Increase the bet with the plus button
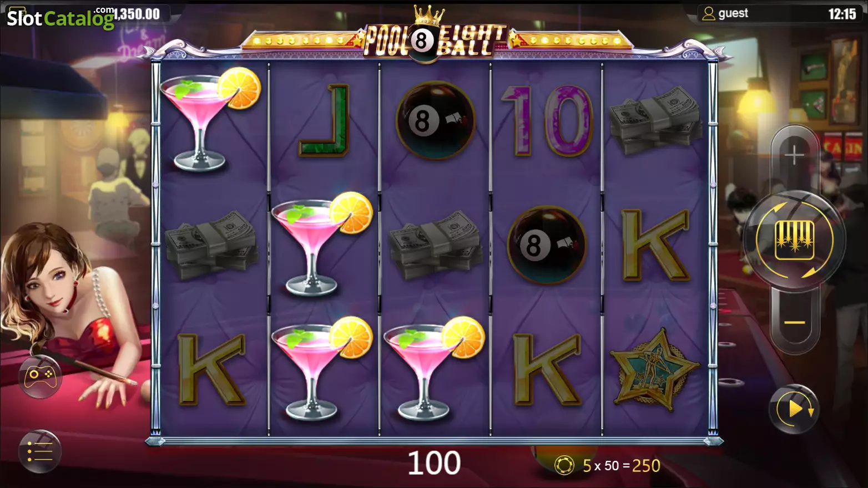The height and width of the screenshot is (488, 868). click(x=794, y=155)
